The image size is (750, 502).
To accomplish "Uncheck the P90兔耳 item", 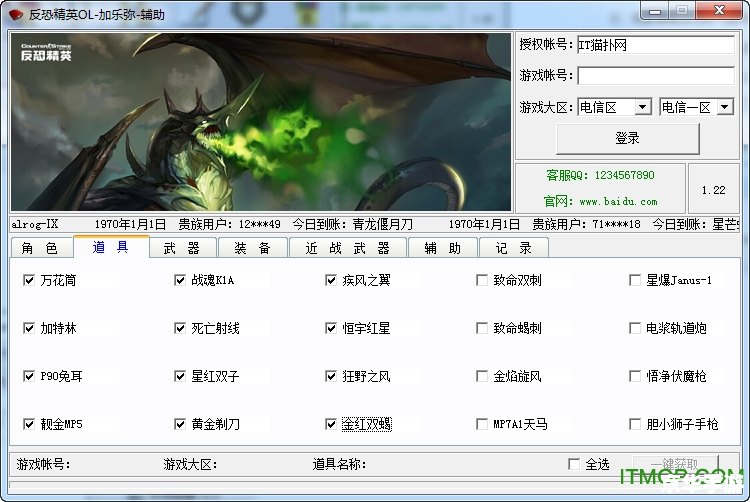I will coord(29,376).
